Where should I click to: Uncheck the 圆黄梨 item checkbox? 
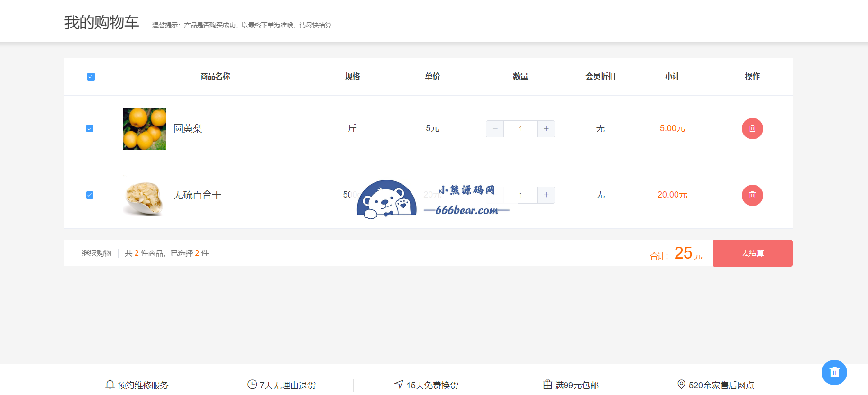tap(90, 128)
